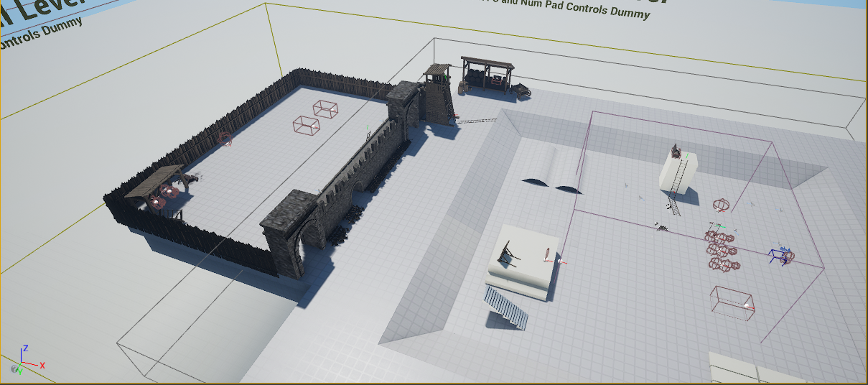Viewport: 868px width, 385px height.
Task: Pick the red sphere actor near the tall white block
Action: pyautogui.click(x=722, y=206)
